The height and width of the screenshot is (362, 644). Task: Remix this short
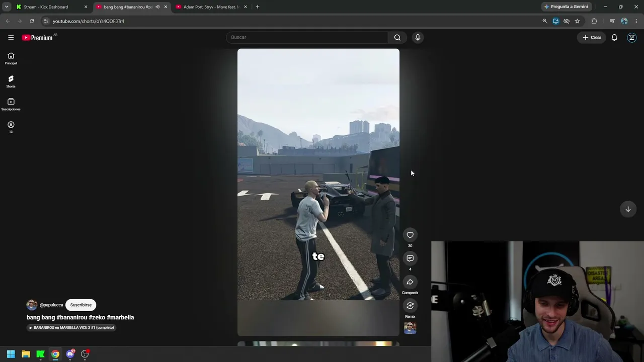[x=410, y=306]
